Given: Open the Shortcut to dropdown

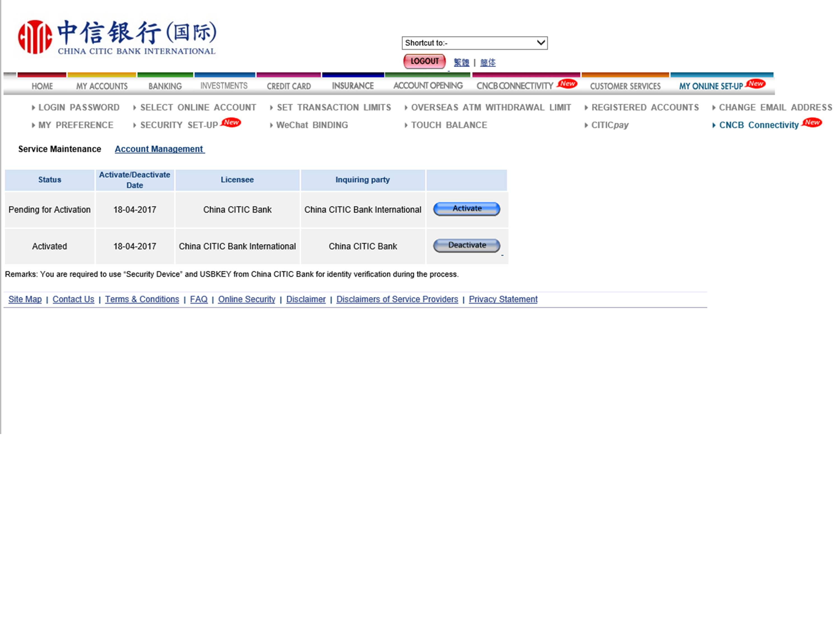Looking at the screenshot, I should click(474, 43).
